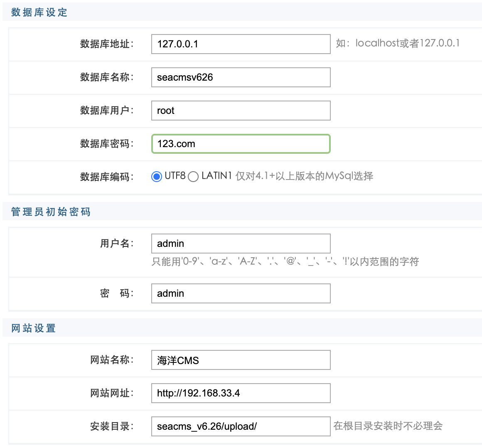
Task: Select the database password field with 123.com
Action: pos(241,144)
